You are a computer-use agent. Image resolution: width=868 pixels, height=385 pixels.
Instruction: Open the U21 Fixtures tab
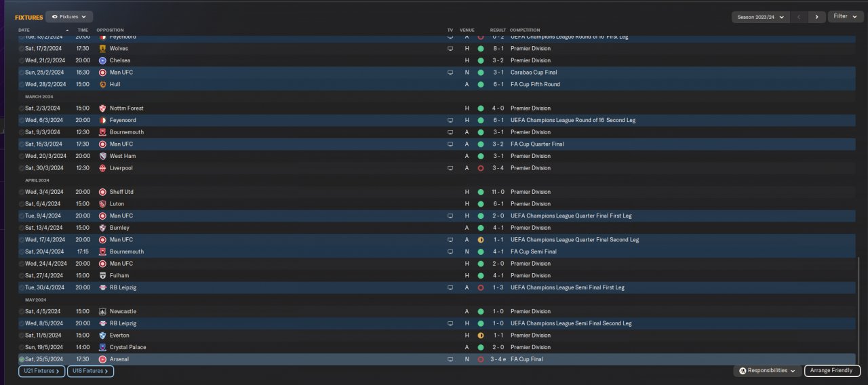point(41,371)
